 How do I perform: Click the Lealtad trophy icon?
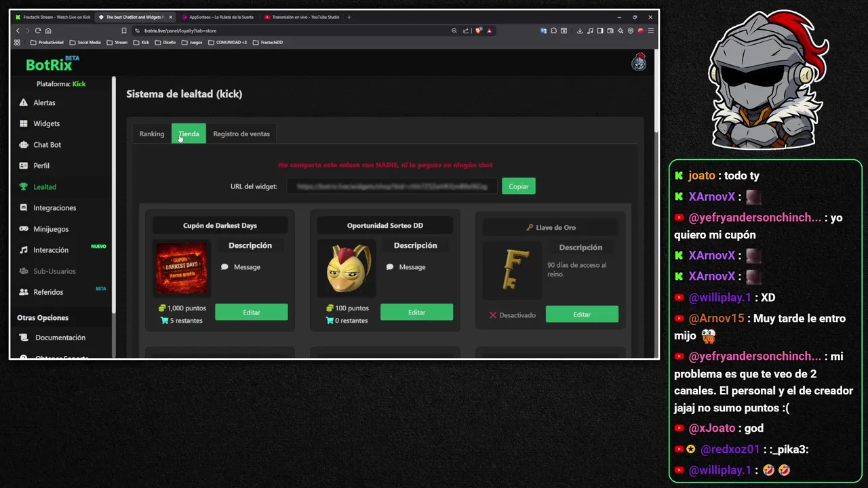[x=24, y=186]
